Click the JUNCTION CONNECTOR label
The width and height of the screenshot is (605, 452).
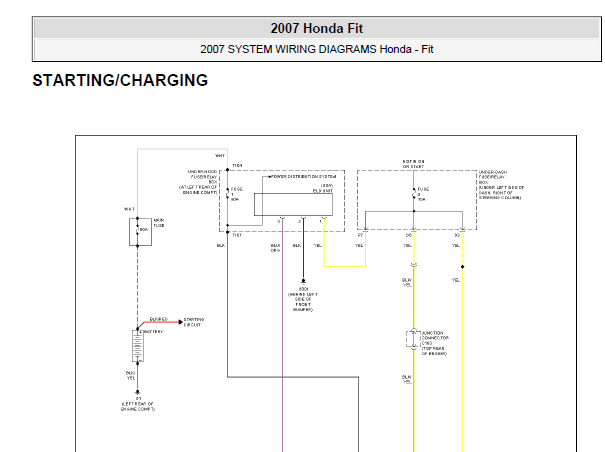coord(435,343)
